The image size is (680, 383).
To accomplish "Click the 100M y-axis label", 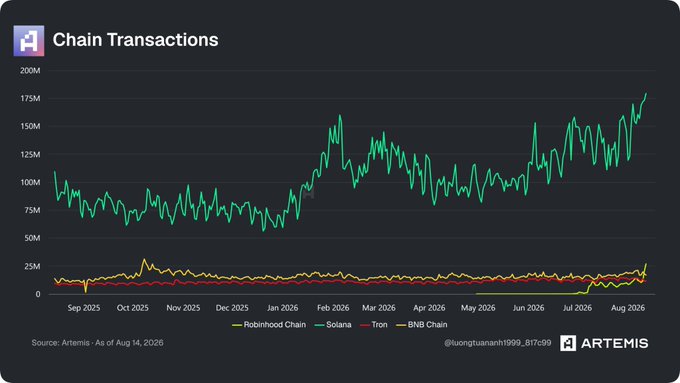I will pos(30,182).
